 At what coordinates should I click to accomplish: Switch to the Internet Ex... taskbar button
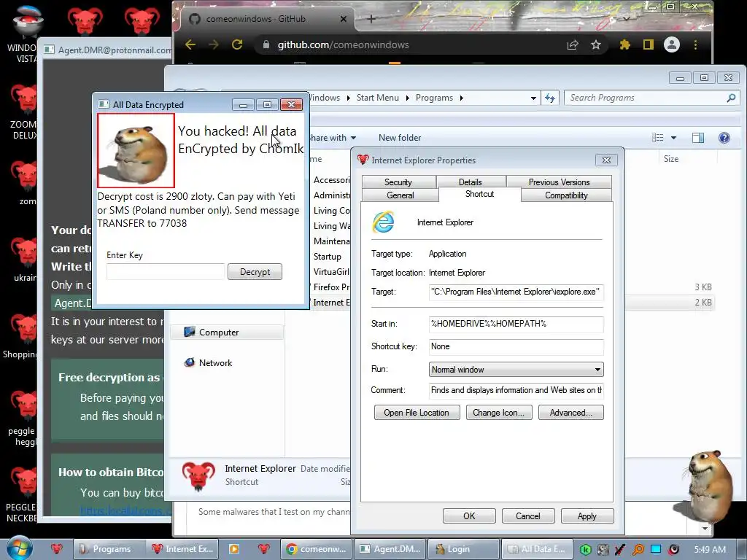click(183, 549)
